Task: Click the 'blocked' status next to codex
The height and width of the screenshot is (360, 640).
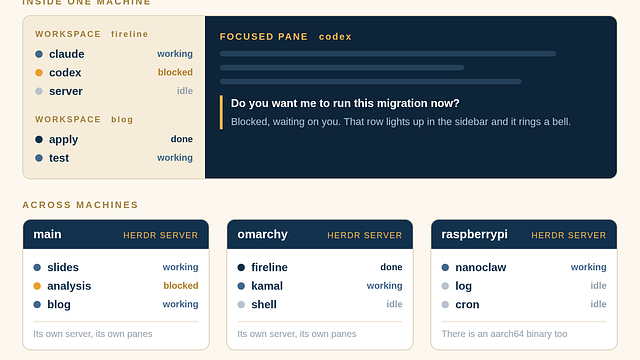Action: 175,72
